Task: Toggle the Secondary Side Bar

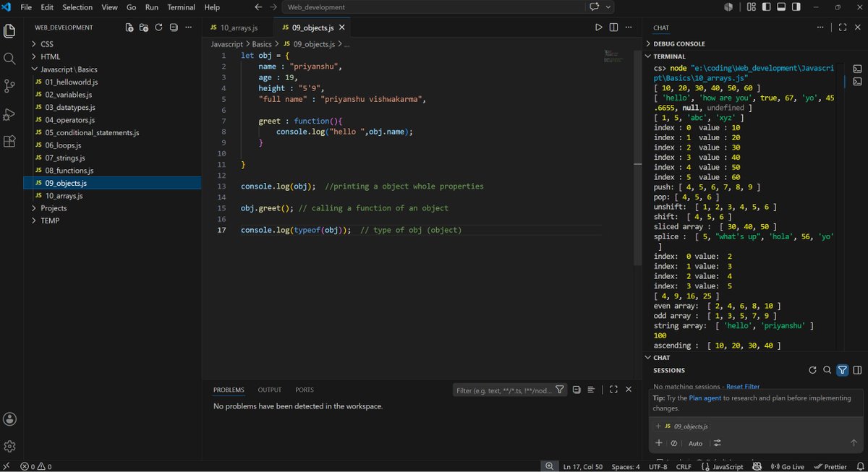Action: pyautogui.click(x=796, y=7)
